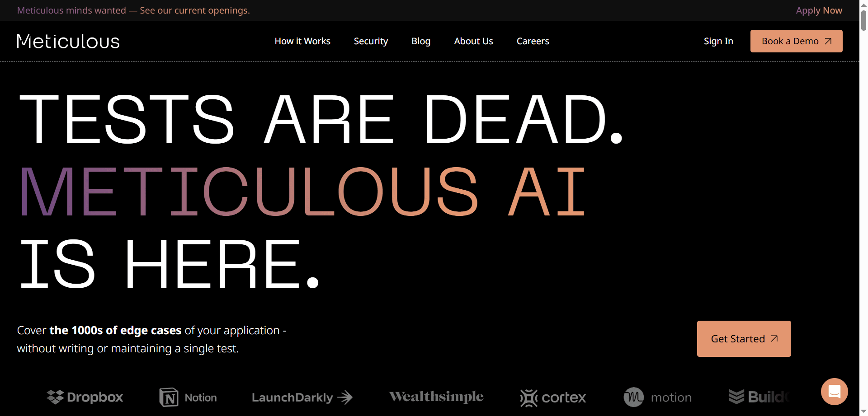View the Careers page
868x416 pixels.
tap(533, 41)
